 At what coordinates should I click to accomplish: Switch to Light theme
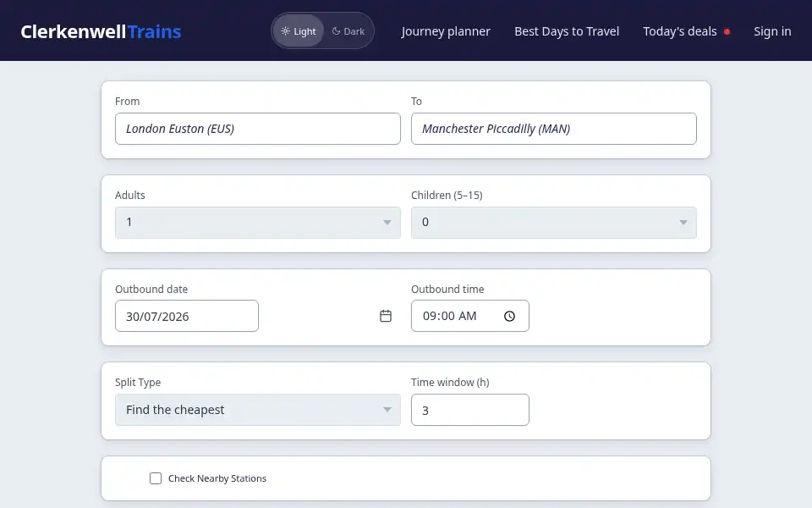pos(299,31)
